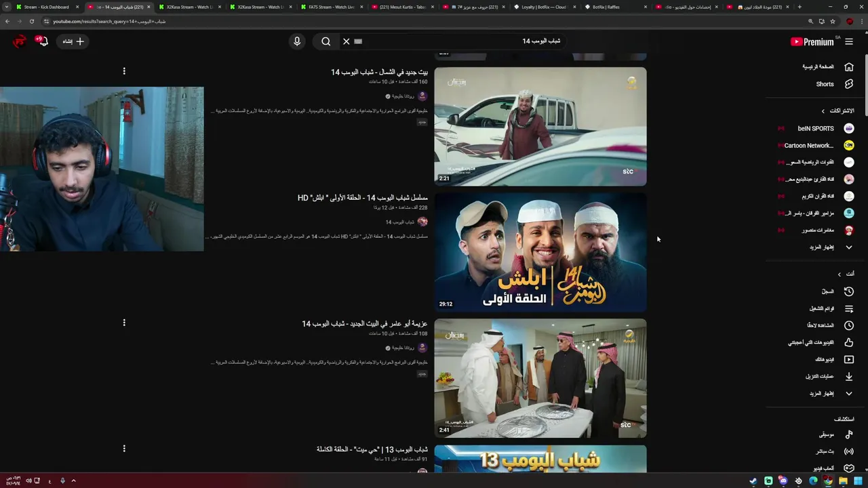This screenshot has width=868, height=488.
Task: Switch to Stream - Kick Dashboard tab
Action: click(x=46, y=7)
